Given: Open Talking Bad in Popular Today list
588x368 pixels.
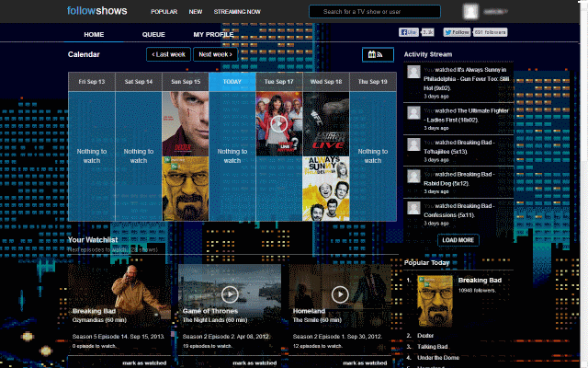Looking at the screenshot, I should [x=433, y=347].
